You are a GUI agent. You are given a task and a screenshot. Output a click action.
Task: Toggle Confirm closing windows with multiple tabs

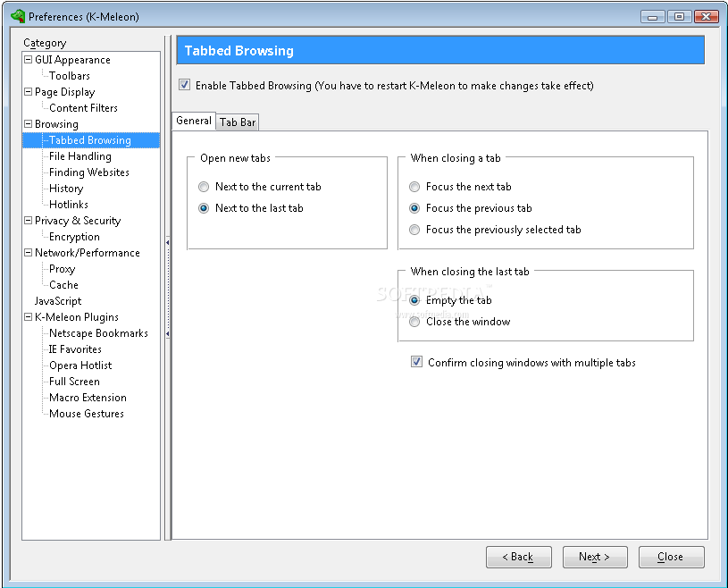(416, 362)
